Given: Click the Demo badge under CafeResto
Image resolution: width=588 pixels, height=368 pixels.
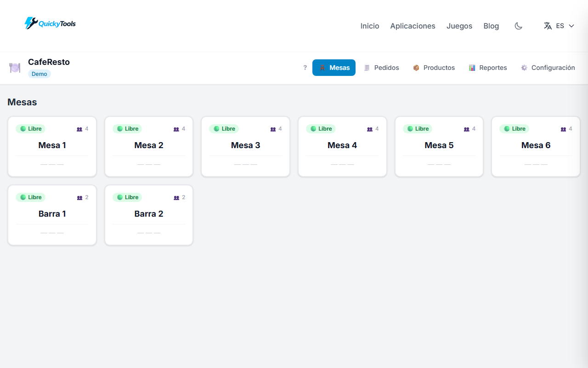Looking at the screenshot, I should [x=39, y=74].
